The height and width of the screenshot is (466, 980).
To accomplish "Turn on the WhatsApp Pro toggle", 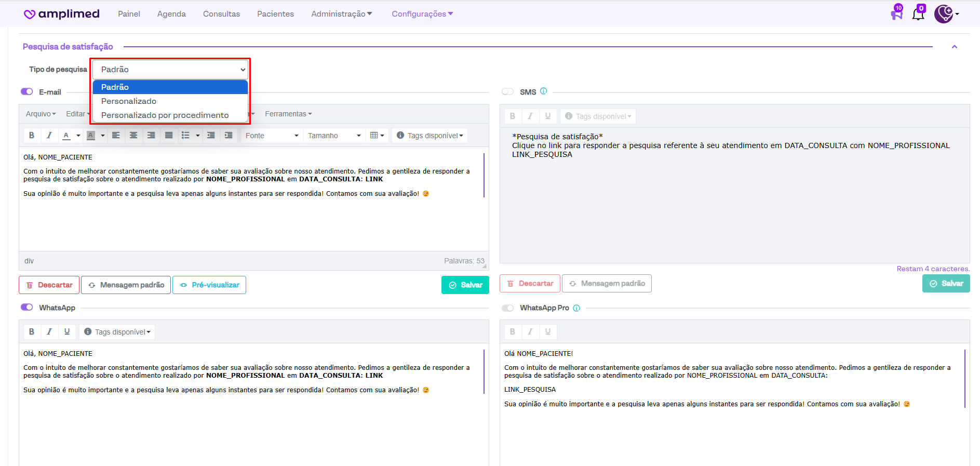I will click(x=507, y=308).
